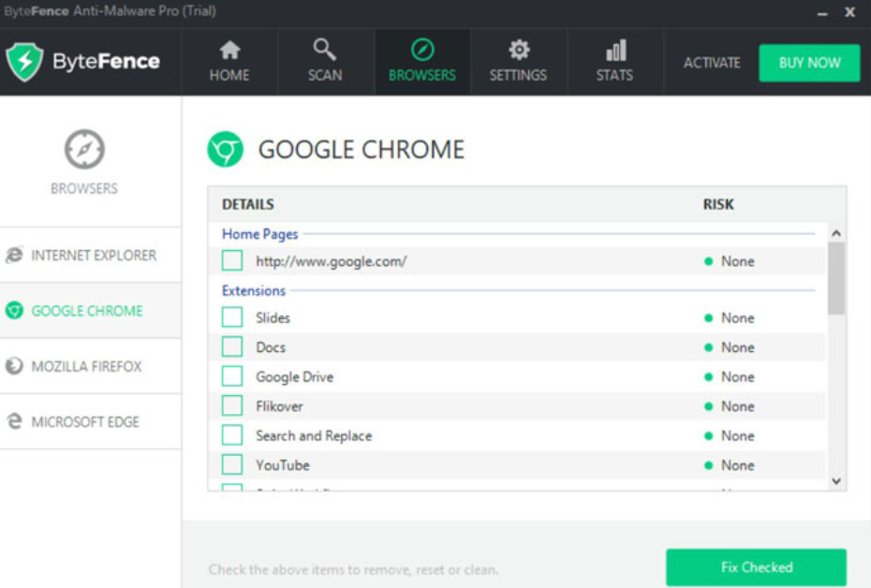
Task: Select MOZILLA FIREFOX in browser list
Action: tap(87, 366)
